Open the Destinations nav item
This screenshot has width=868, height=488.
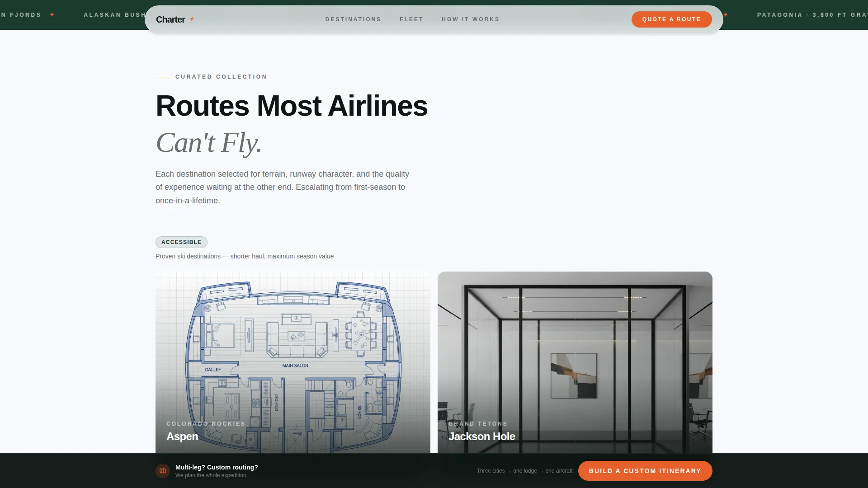(353, 19)
